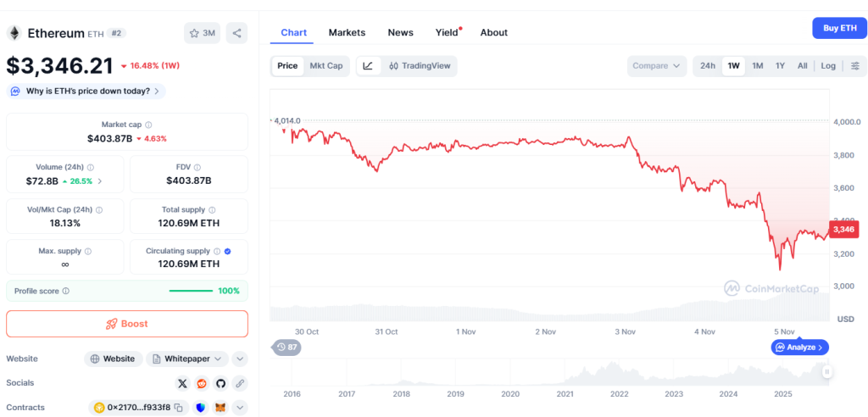Open "Why is ETH's price down today?"

[x=86, y=91]
